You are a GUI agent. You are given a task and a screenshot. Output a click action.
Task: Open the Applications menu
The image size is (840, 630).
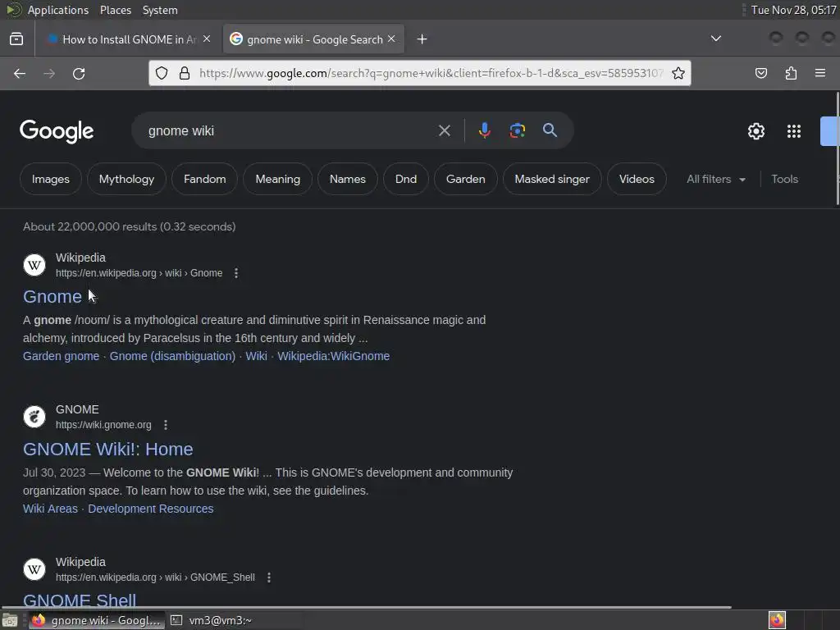[x=58, y=10]
